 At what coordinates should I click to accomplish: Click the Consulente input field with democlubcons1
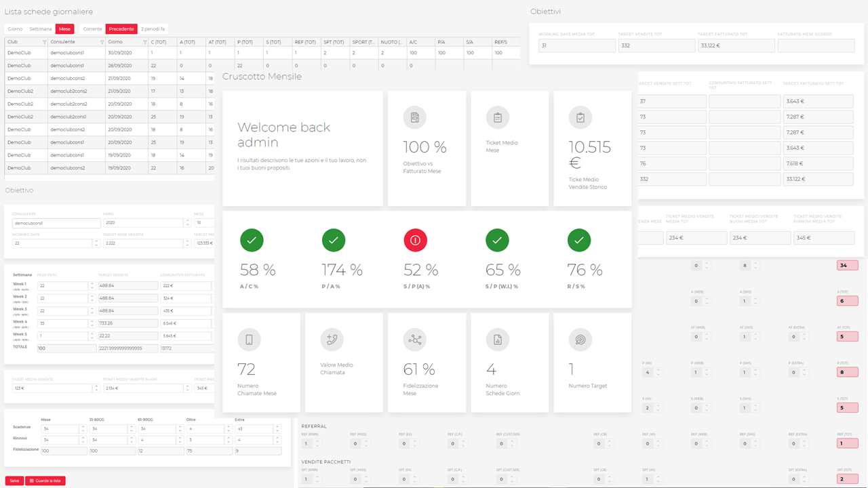click(x=56, y=223)
